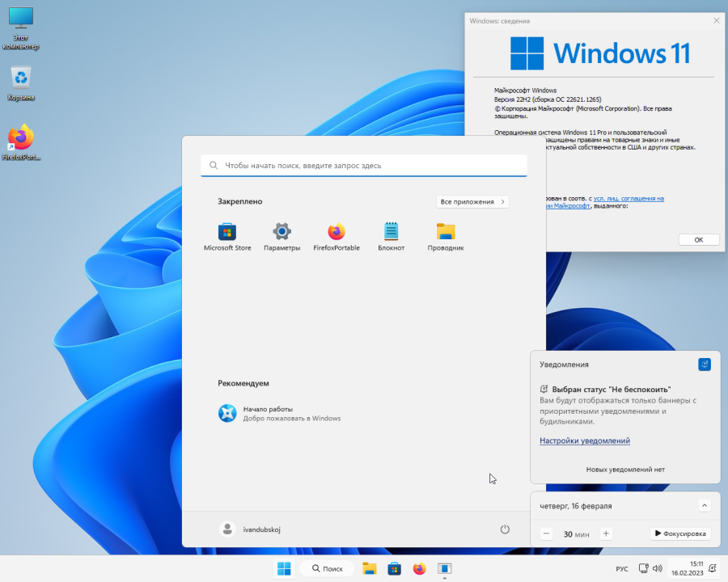Screen dimensions: 728x582
Task: Increase focus time with plus button
Action: click(x=606, y=533)
